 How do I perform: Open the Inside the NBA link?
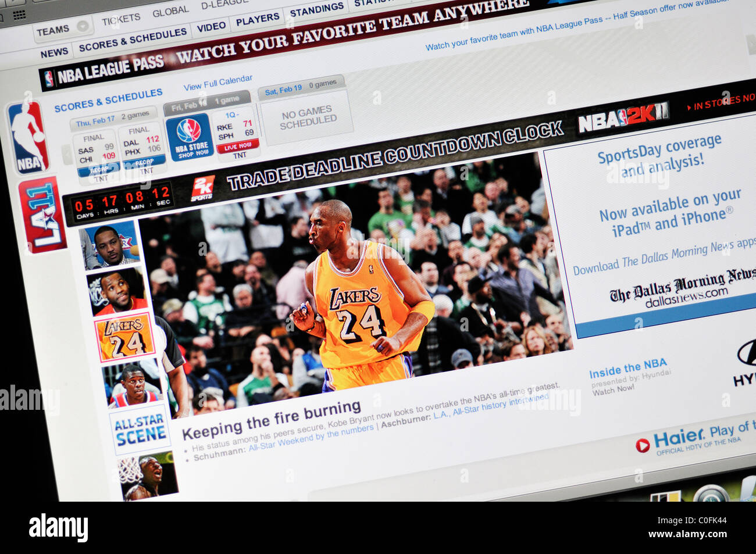tap(628, 368)
